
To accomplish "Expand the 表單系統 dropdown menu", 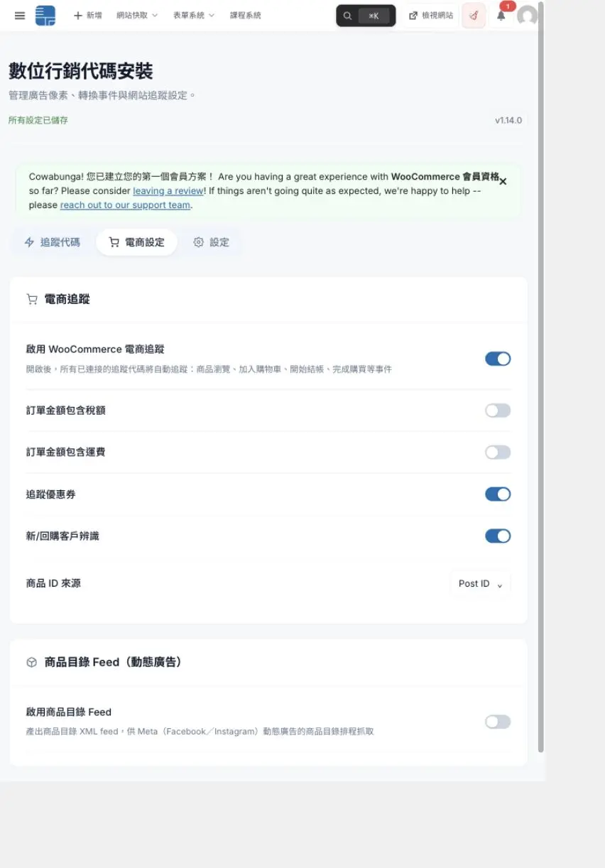I will tap(194, 16).
